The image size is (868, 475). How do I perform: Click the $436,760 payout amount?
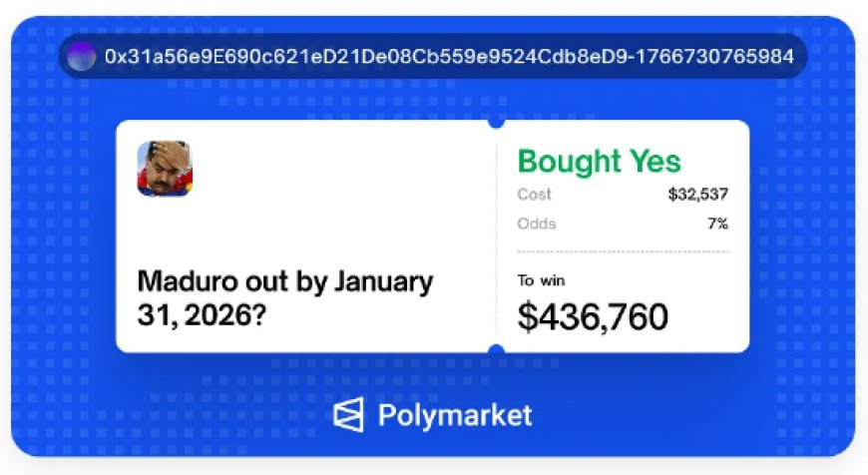point(593,316)
